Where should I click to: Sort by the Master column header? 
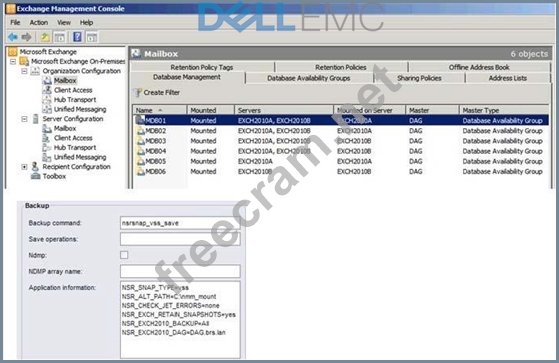pos(432,110)
